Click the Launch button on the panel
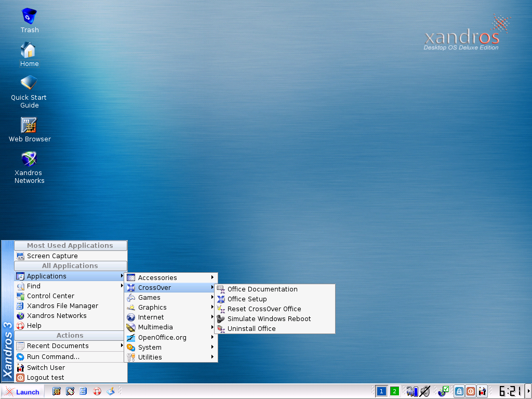Viewport: 532px width, 399px height. point(22,392)
